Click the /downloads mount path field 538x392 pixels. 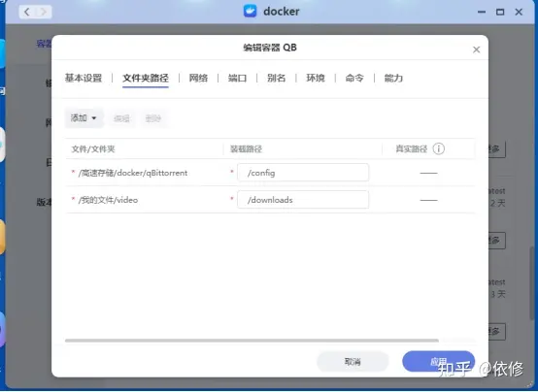303,200
